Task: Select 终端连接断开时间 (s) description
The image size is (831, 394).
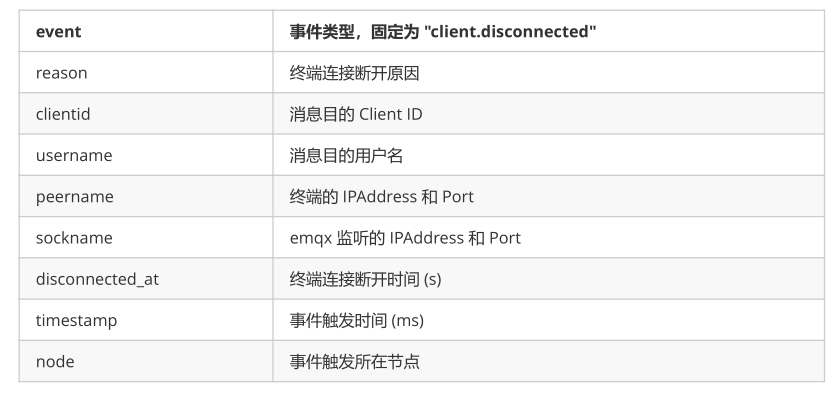Action: 366,279
